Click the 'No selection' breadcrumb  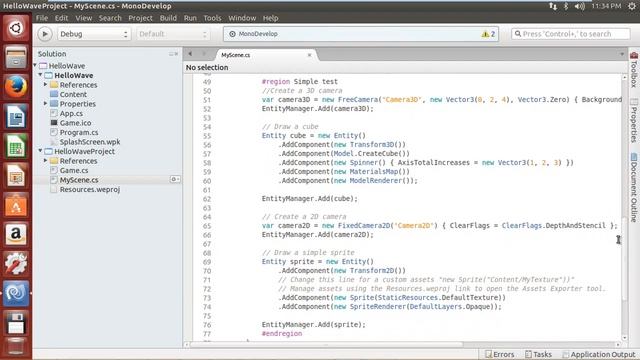207,67
